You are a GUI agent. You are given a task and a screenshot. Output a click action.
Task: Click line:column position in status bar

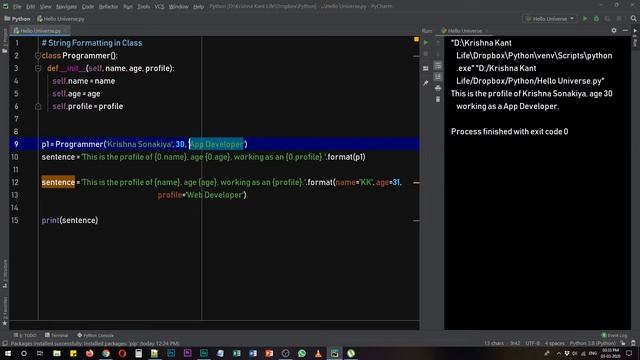click(x=515, y=343)
